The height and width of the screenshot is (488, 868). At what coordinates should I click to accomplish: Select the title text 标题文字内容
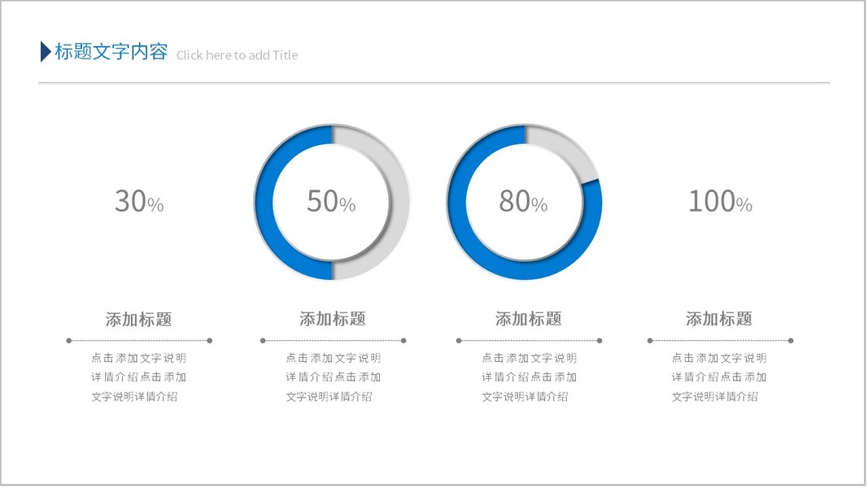(111, 53)
